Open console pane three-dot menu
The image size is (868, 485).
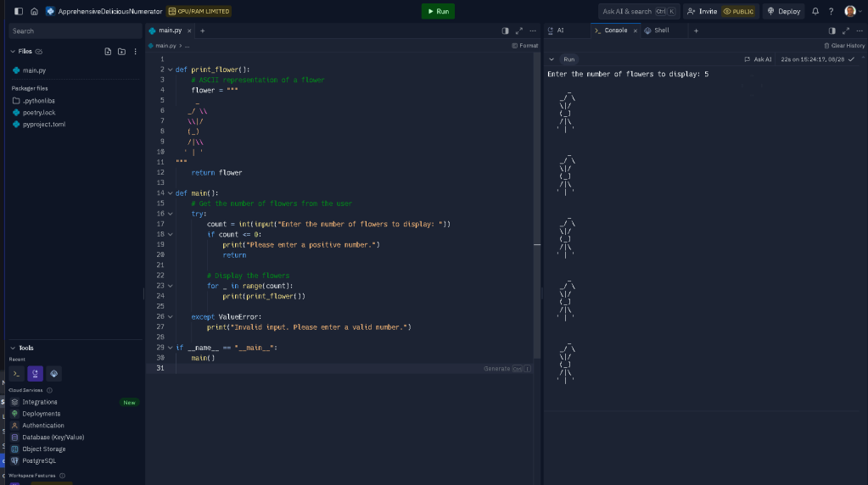860,31
